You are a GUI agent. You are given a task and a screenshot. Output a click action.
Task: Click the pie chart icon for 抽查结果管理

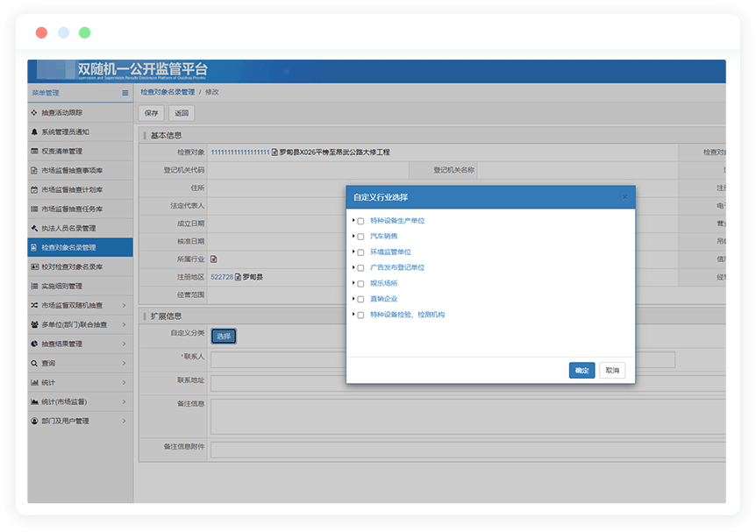34,344
